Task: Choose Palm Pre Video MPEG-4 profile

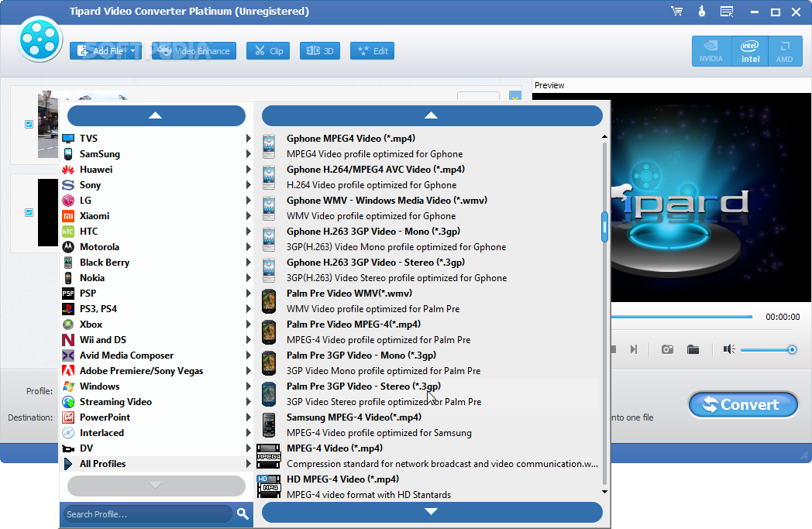Action: [x=427, y=331]
